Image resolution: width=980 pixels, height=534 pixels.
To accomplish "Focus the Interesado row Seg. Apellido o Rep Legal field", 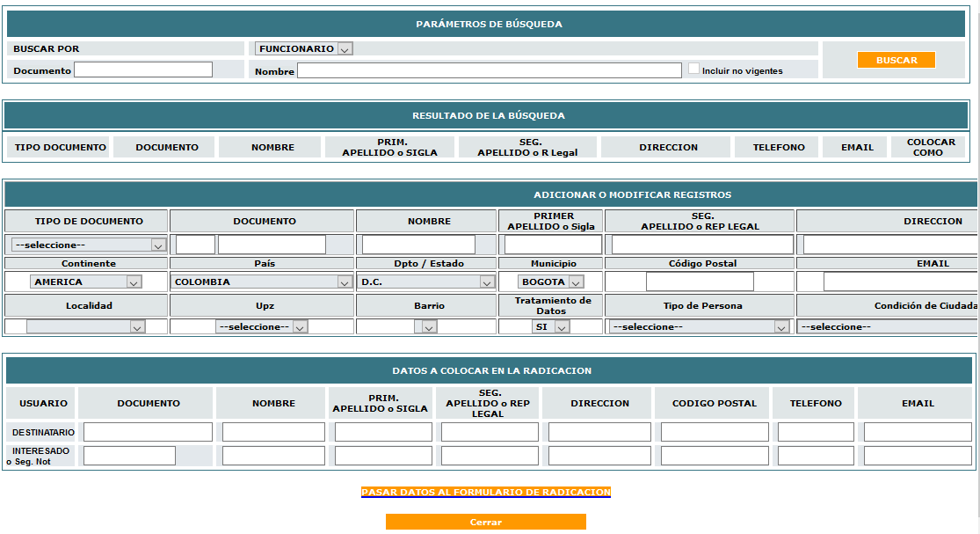I will click(490, 456).
